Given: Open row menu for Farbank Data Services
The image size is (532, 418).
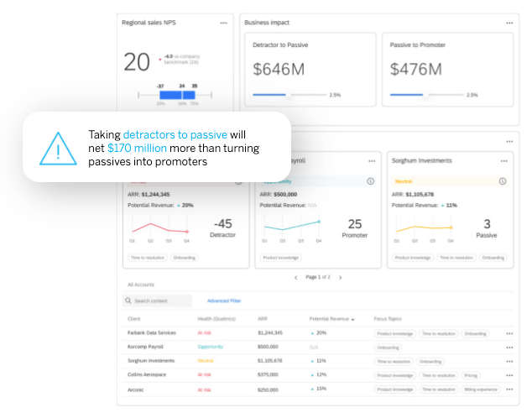Looking at the screenshot, I should click(509, 333).
